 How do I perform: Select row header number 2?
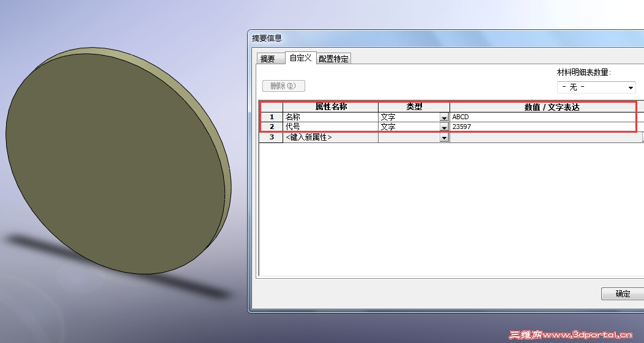tap(272, 127)
